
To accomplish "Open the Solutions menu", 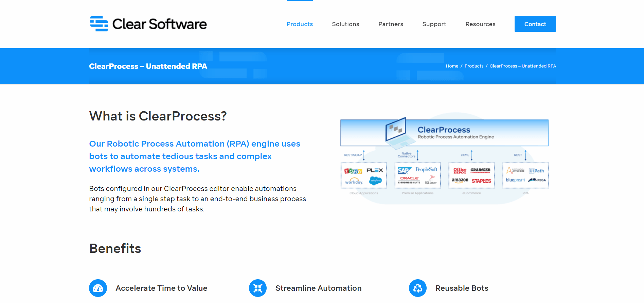I will [345, 24].
